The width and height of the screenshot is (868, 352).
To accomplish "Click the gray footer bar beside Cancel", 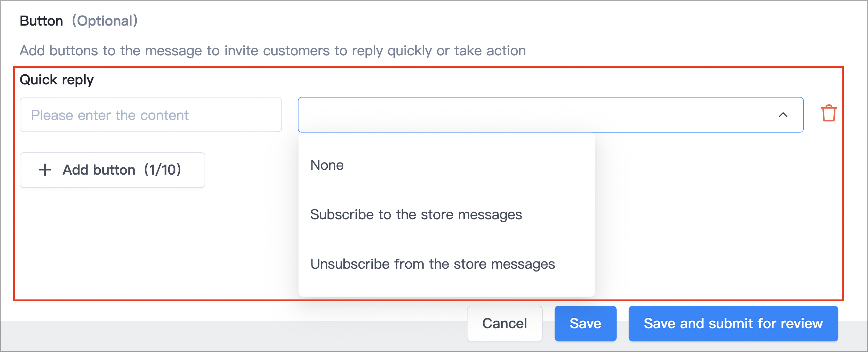I will 232,335.
